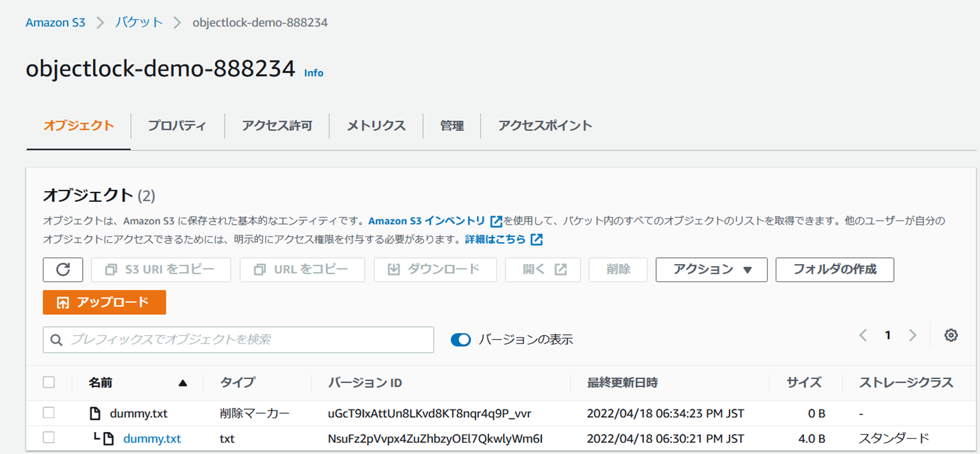980x454 pixels.
Task: Click page number 1 in pagination
Action: [x=887, y=336]
